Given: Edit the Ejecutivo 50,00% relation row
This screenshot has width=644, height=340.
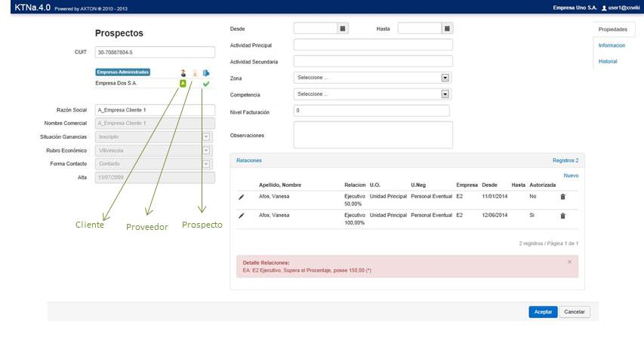Looking at the screenshot, I should coord(242,197).
